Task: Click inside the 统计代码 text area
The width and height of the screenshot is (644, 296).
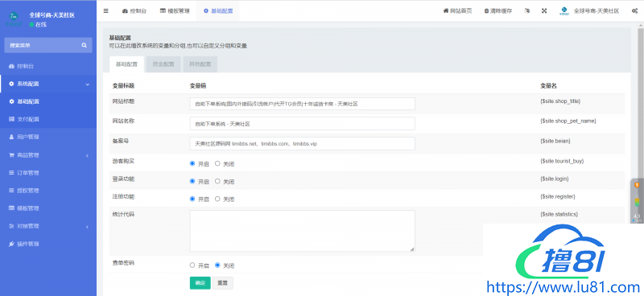Action: click(x=303, y=231)
